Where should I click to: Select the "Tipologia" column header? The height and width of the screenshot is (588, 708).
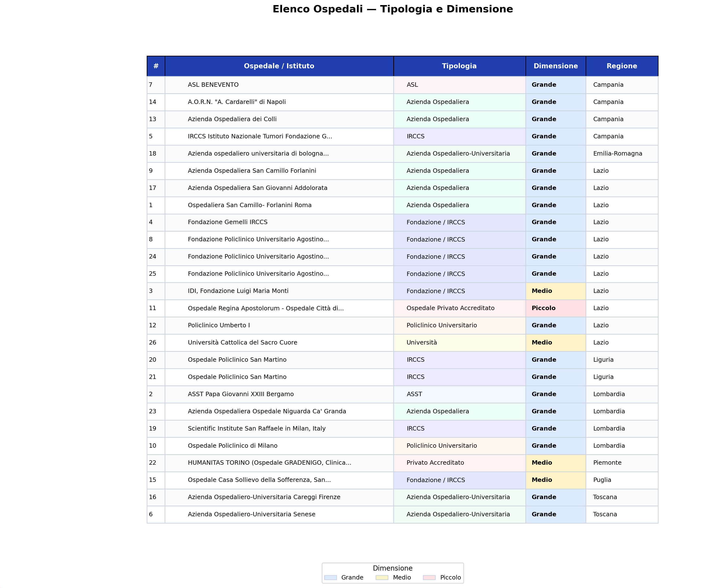pyautogui.click(x=459, y=66)
